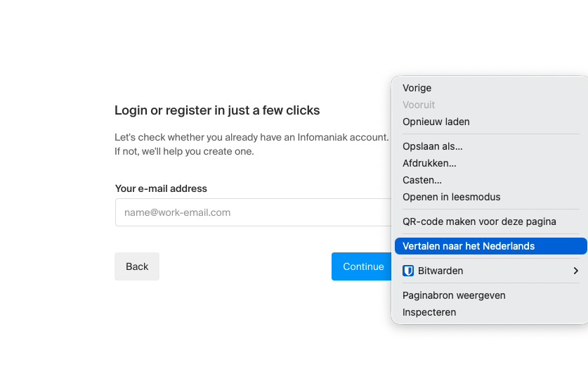This screenshot has height=374, width=588.
Task: Click the Infomaniak account description text
Action: pyautogui.click(x=251, y=144)
